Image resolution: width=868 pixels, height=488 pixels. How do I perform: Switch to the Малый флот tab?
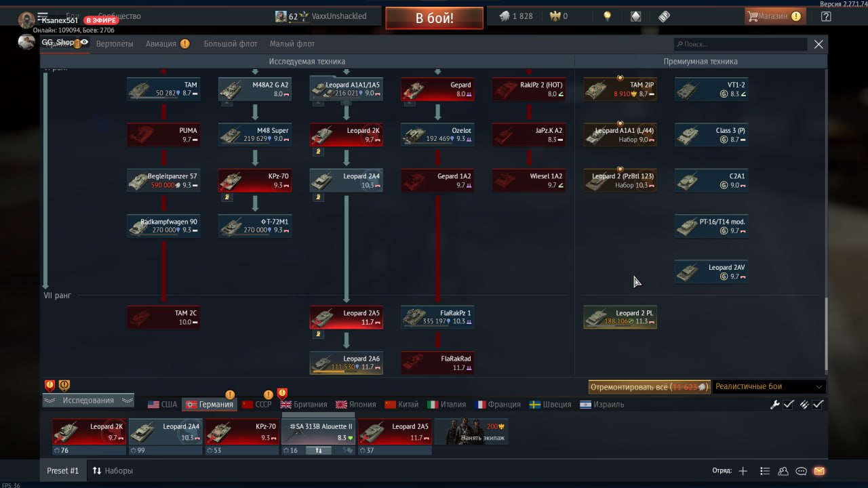pyautogui.click(x=292, y=44)
